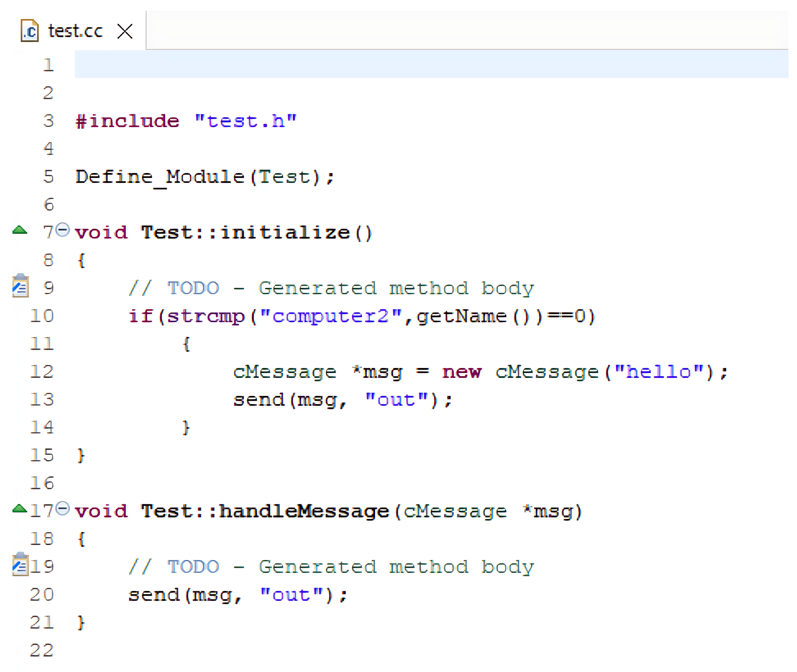Click the #include keyword on line 3
The width and height of the screenshot is (797, 672).
click(x=128, y=121)
